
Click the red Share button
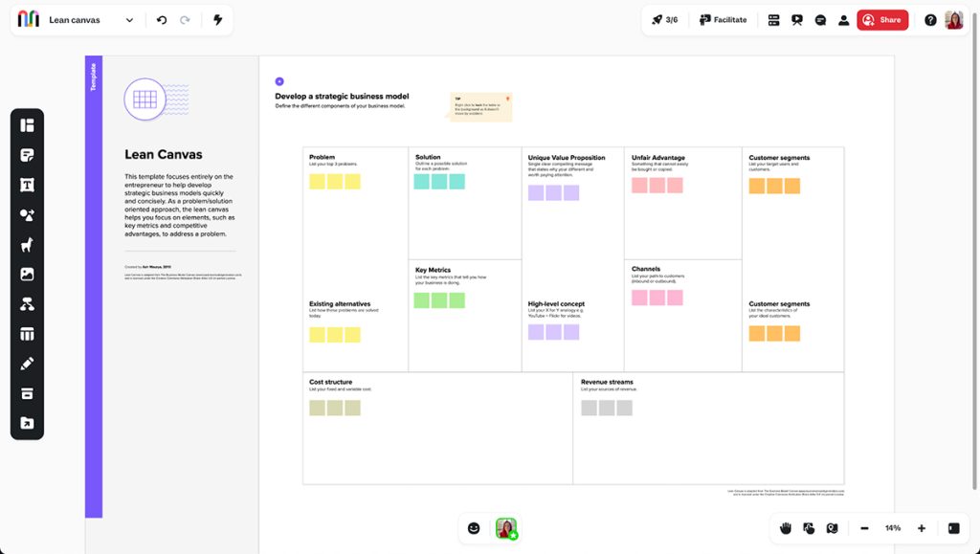(x=881, y=19)
